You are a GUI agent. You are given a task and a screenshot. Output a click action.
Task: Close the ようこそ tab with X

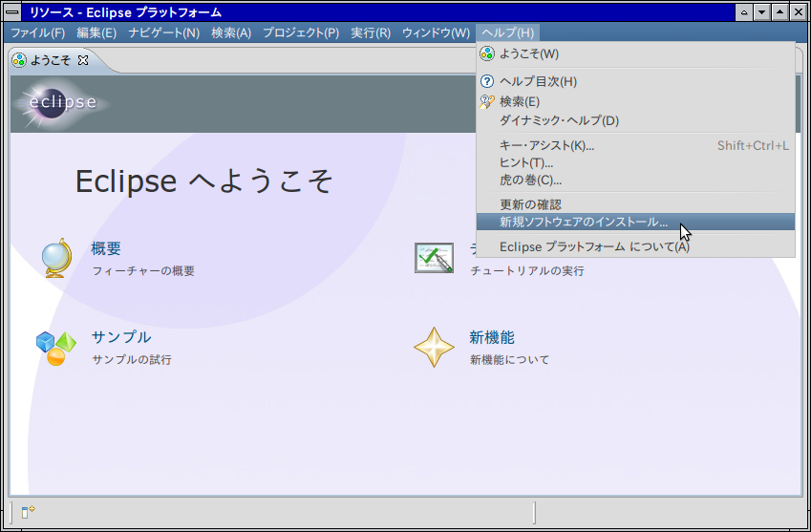(83, 60)
